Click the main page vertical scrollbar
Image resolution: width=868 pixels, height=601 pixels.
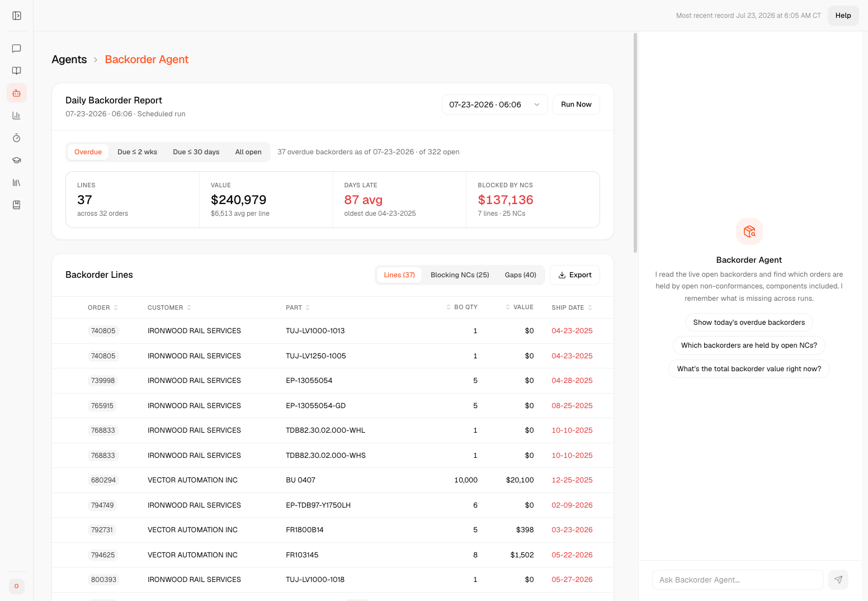point(635,143)
